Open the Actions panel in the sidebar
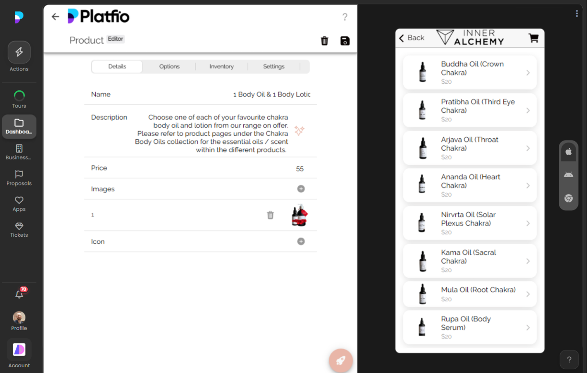This screenshot has width=588, height=373. (x=19, y=53)
